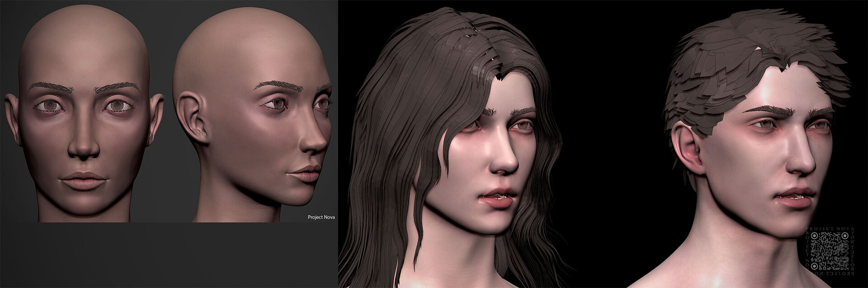Select the front-view bald head render

click(x=85, y=113)
